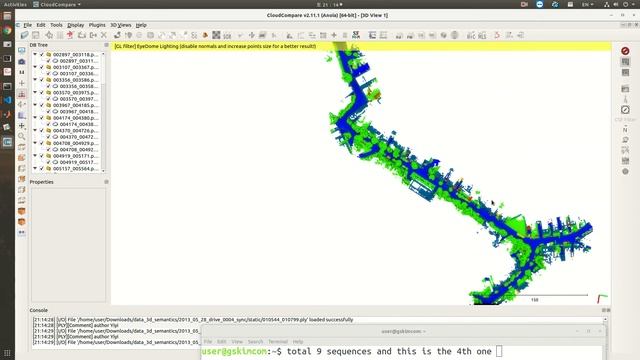Click the Save toolbar icon

point(36,36)
